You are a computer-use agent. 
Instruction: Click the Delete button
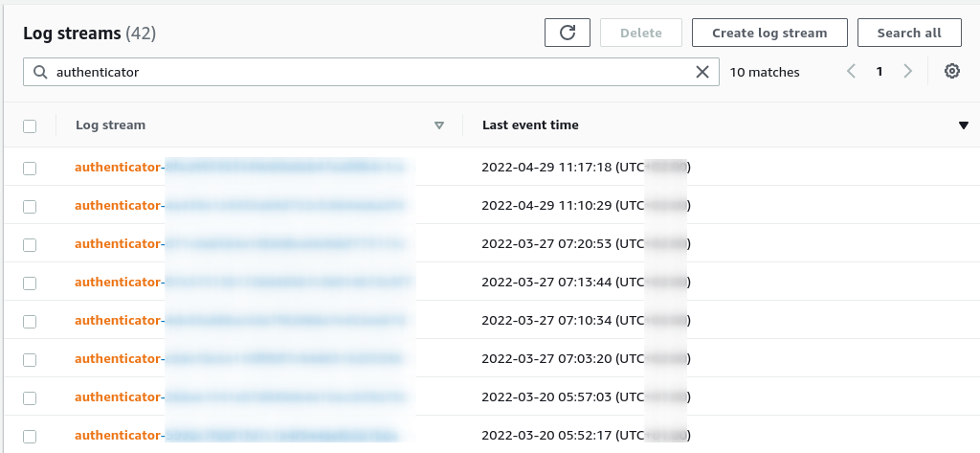(640, 33)
